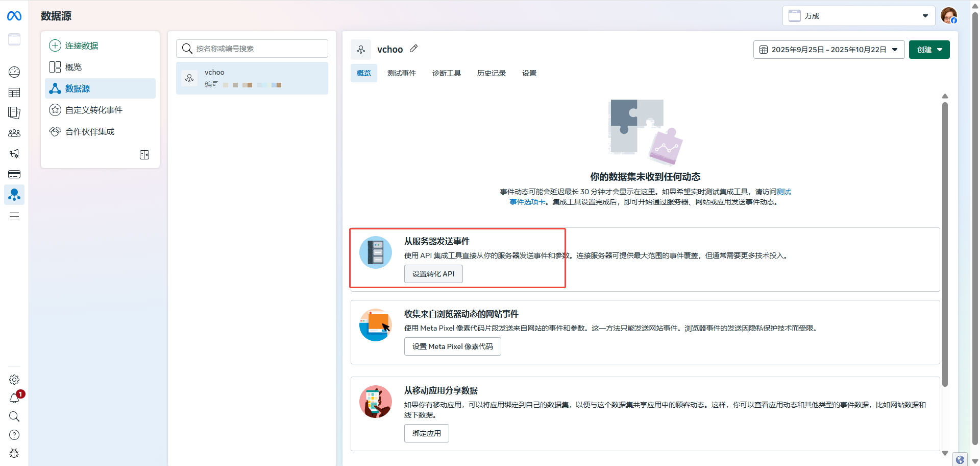Screen dimensions: 980x466
Task: Click the scroll down arrow of the overview pane
Action: (945, 453)
